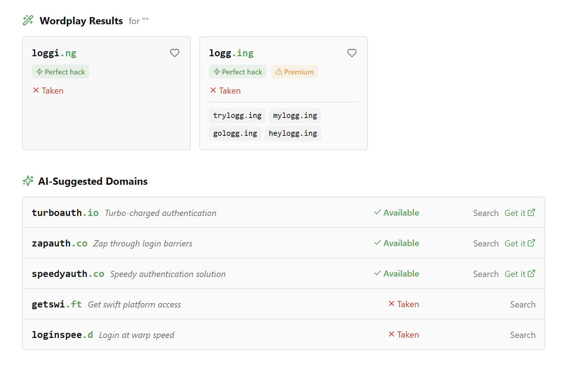Viewport: 588px width, 367px height.
Task: Click Search for loginspee.d
Action: coord(522,335)
